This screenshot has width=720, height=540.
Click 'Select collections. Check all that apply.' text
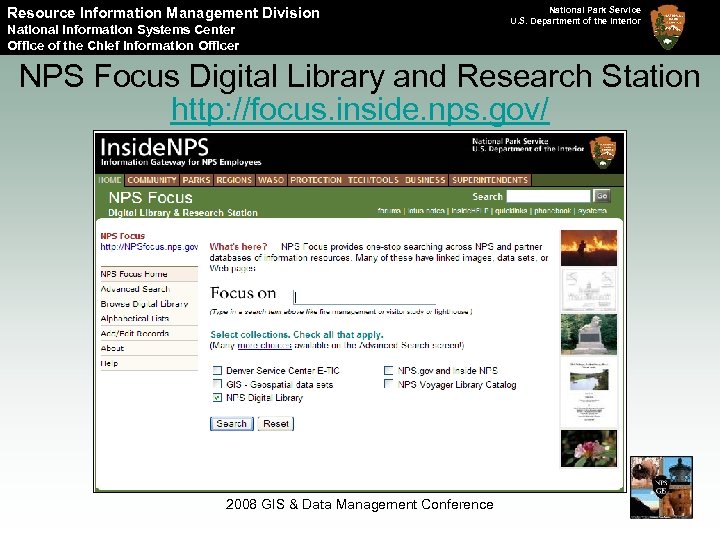(x=297, y=335)
